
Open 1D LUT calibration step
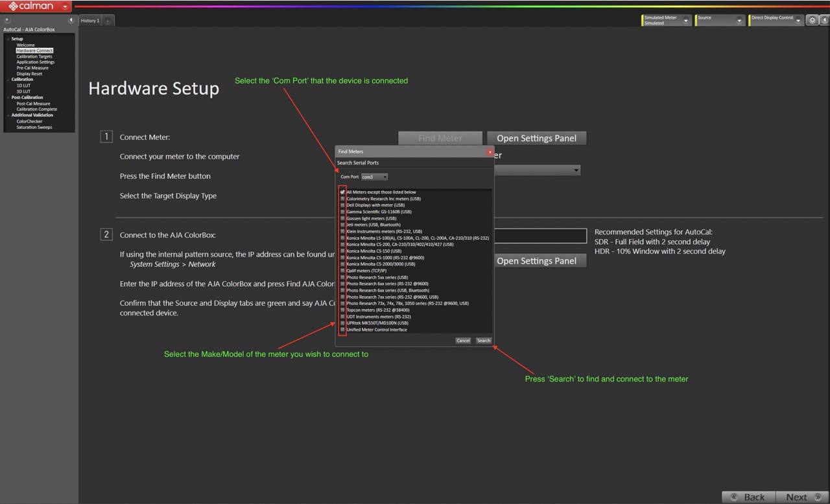click(23, 86)
